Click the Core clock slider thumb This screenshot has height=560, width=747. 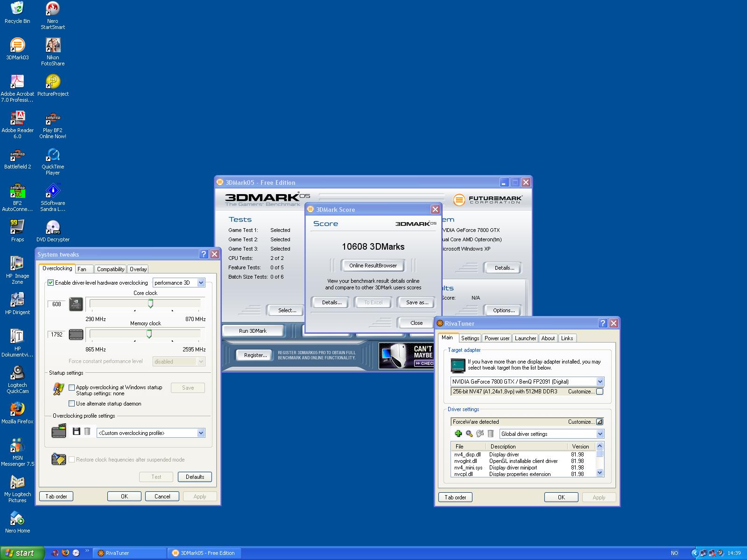[150, 304]
